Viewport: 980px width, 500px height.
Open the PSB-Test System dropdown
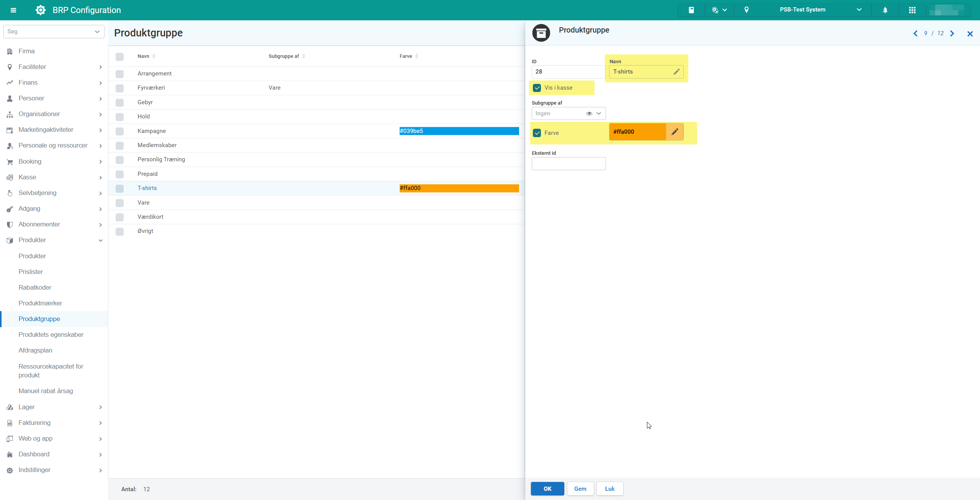point(859,10)
